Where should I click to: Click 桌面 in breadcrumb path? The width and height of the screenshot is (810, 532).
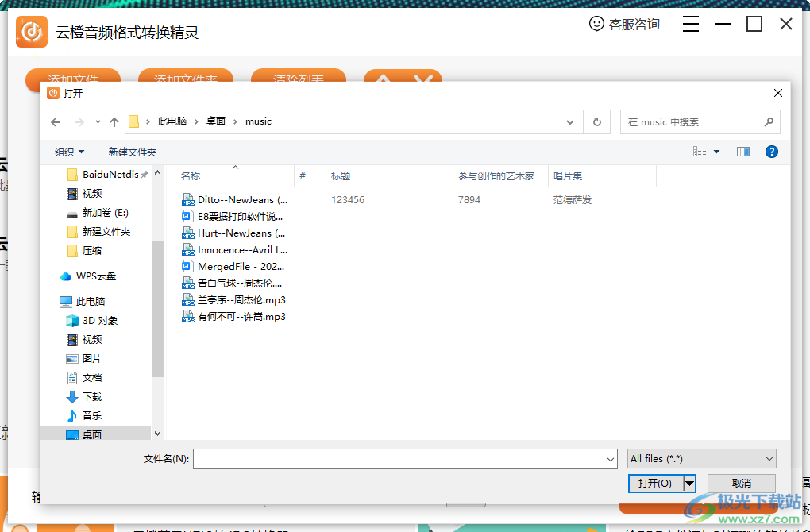tap(216, 121)
